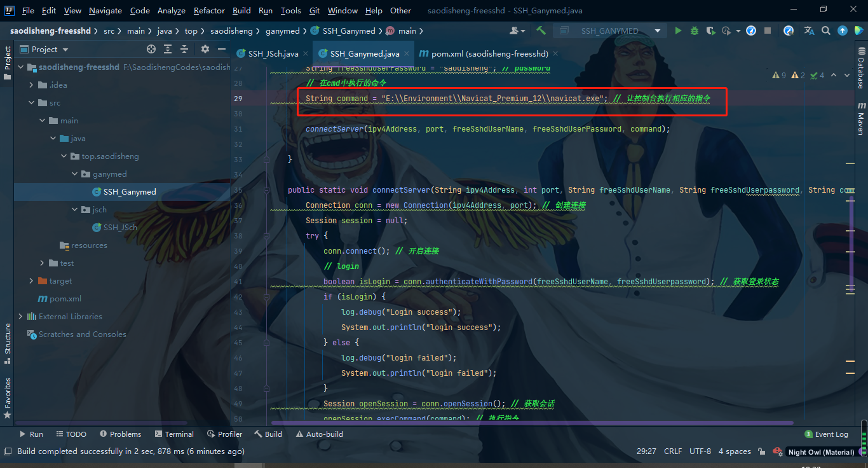The height and width of the screenshot is (468, 868).
Task: Open Project panel gear settings
Action: (x=205, y=49)
